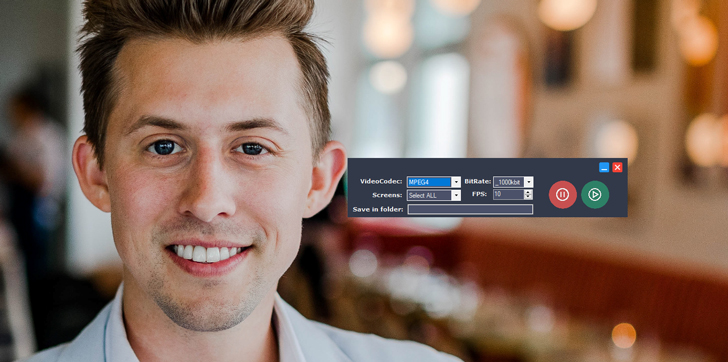Click the Save in folder label
728x362 pixels.
(x=377, y=209)
